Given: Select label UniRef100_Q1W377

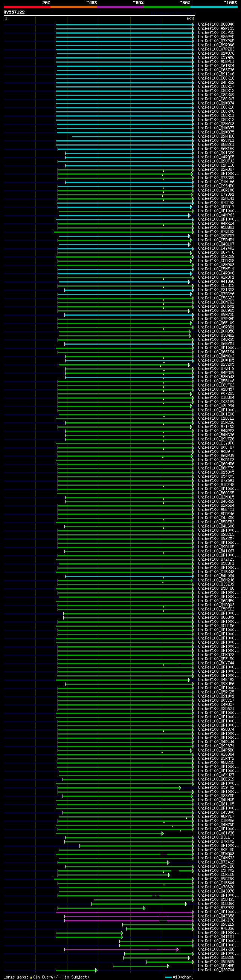Looking at the screenshot, I should tap(216, 128).
